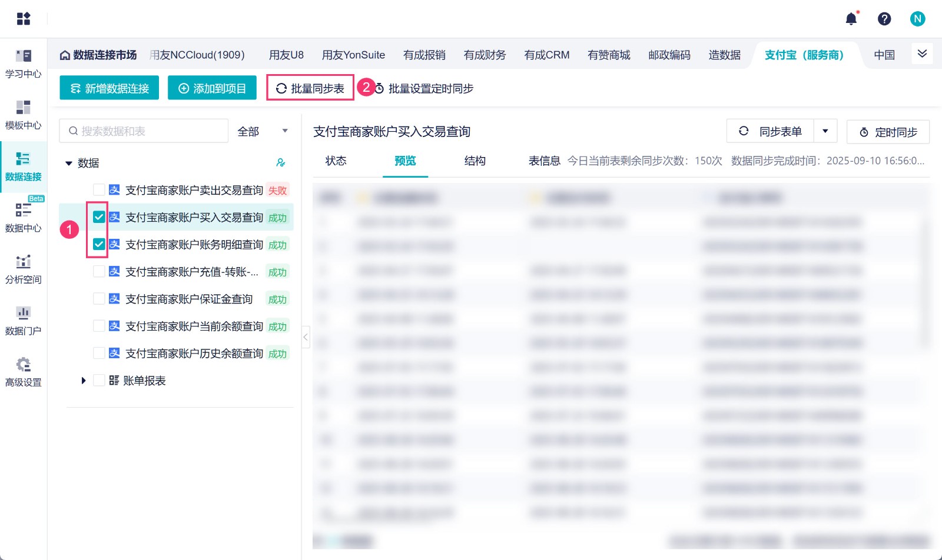942x560 pixels.
Task: Select 支付宝商家账户账务明细查询 row
Action: tap(194, 244)
